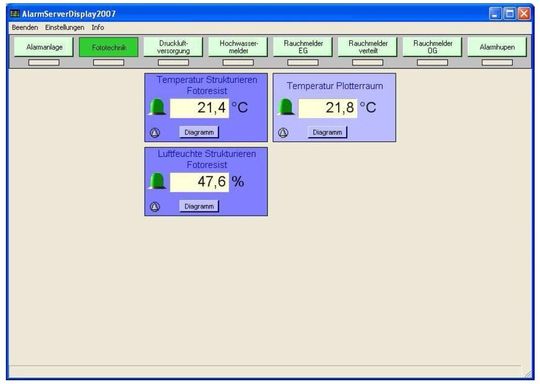The width and height of the screenshot is (540, 384).
Task: Close the AlarmServerDisplay2007 window
Action: point(525,14)
